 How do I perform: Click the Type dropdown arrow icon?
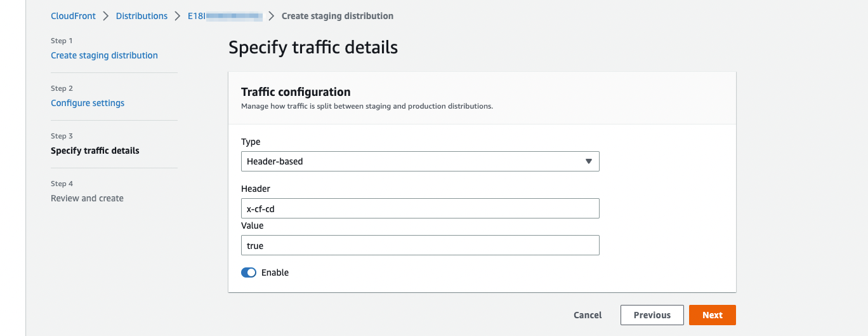(589, 161)
